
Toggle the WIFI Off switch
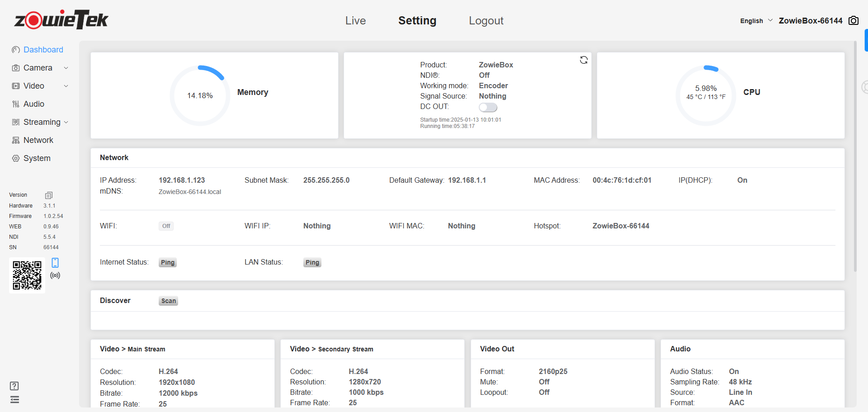click(166, 226)
